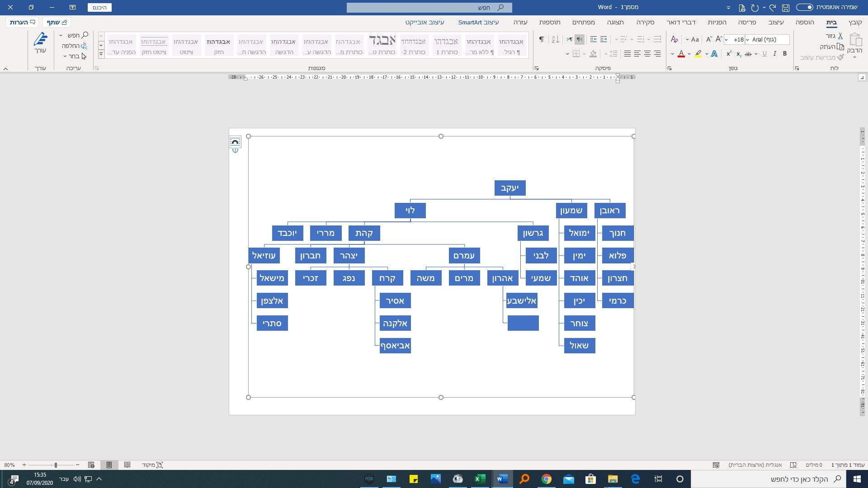
Task: Click the cut (גזור) scissors icon
Action: [x=840, y=36]
